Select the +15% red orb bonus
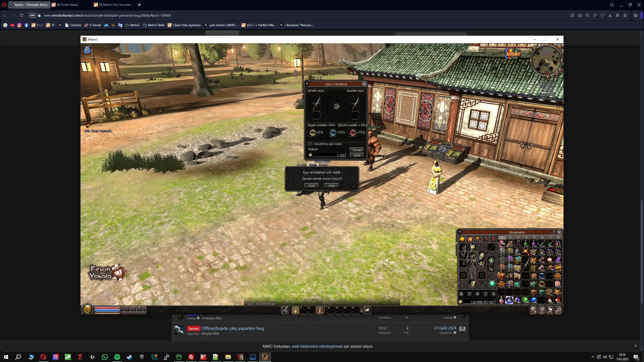This screenshot has width=644, height=362. [353, 132]
